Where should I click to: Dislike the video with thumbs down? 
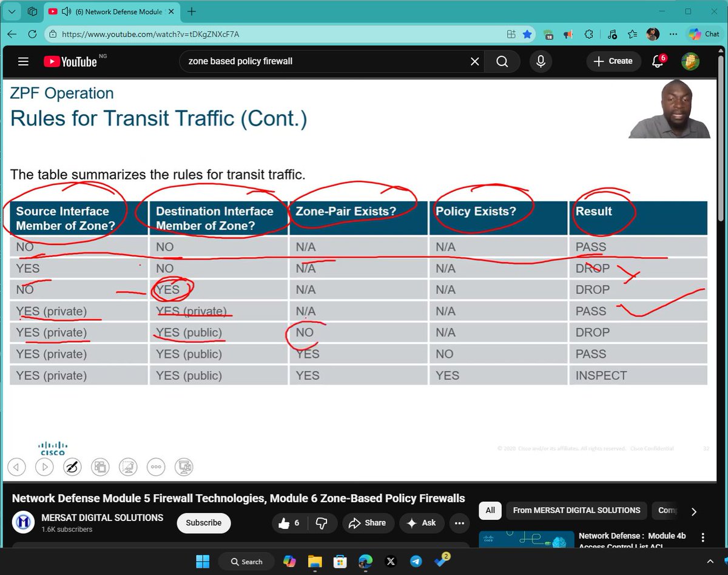[322, 523]
